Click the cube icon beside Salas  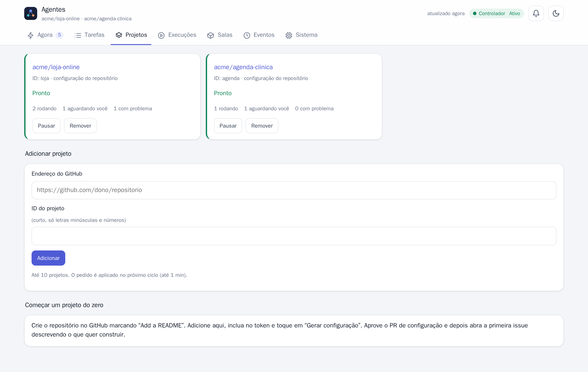211,35
